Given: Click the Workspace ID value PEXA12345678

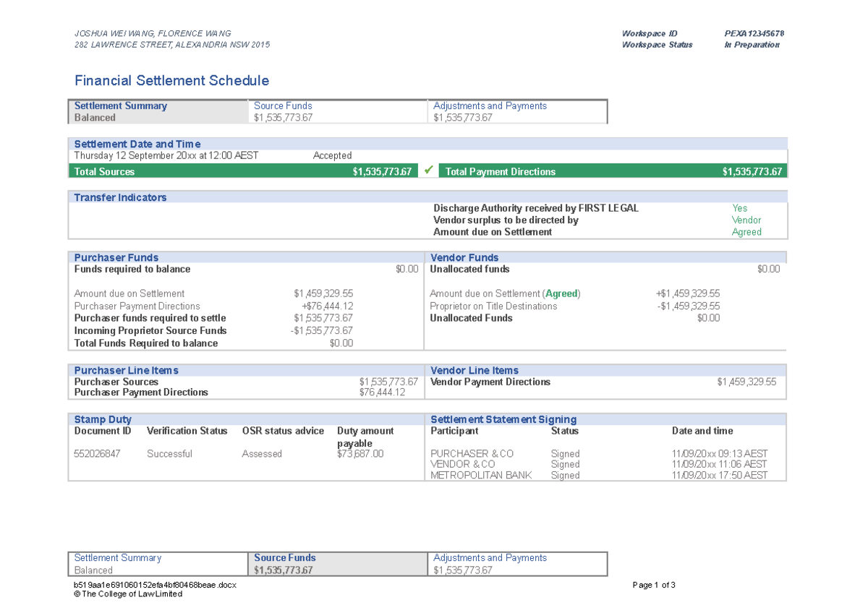Looking at the screenshot, I should pos(754,33).
